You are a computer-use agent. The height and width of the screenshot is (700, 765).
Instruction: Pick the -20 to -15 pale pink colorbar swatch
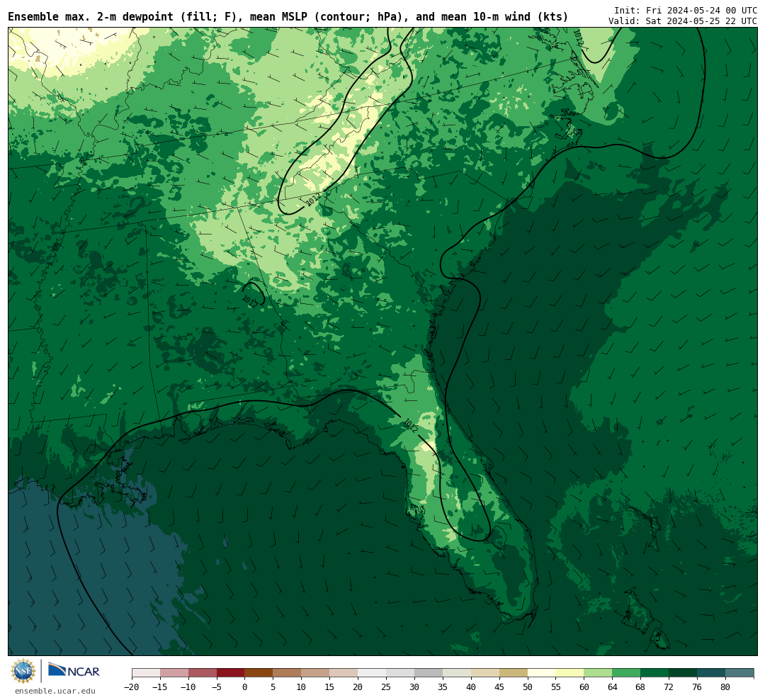pos(146,673)
